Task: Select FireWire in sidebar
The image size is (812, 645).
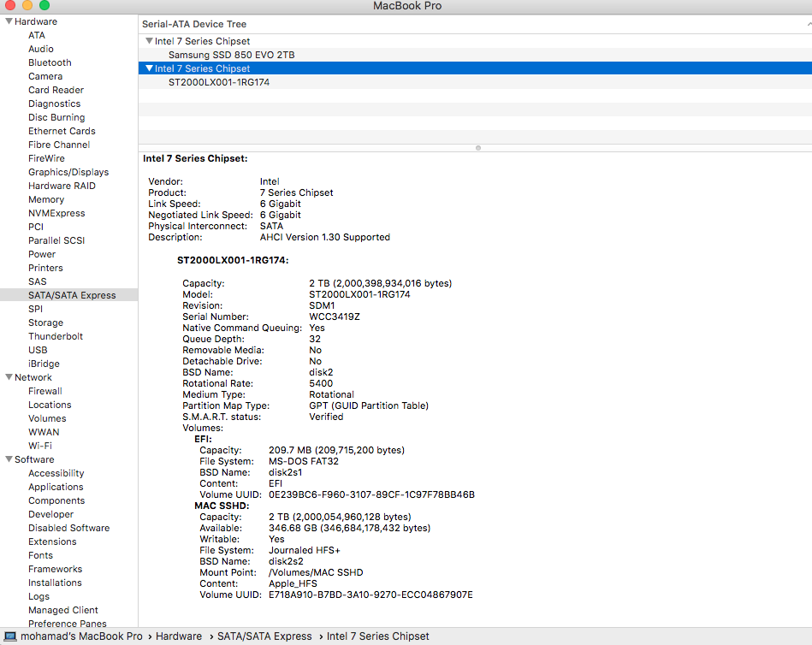Action: [46, 158]
